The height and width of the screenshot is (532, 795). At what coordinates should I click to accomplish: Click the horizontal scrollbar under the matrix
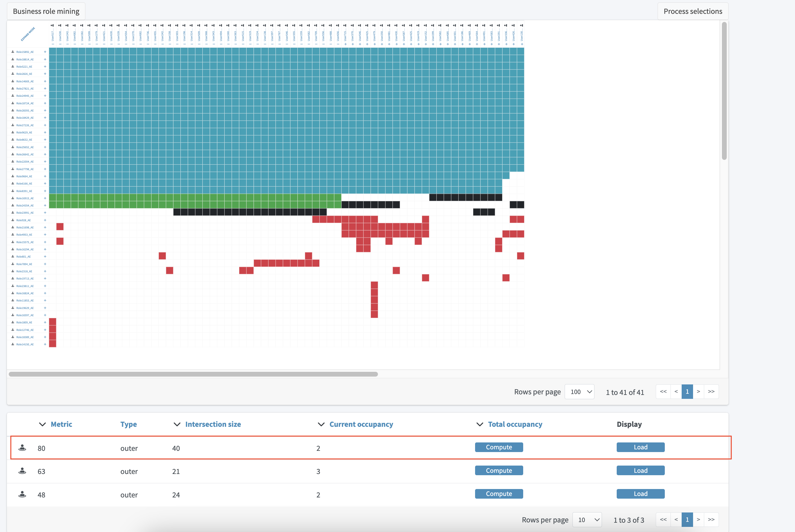coord(193,374)
